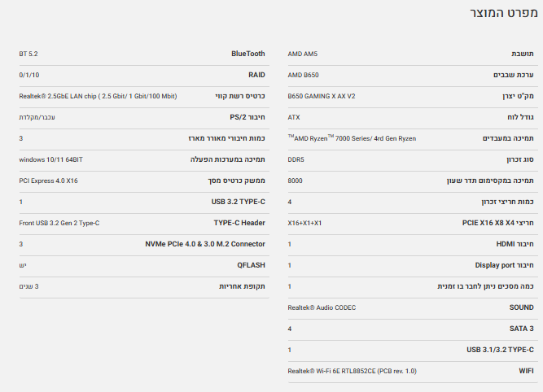Click the מפרט המוצר section heading
The image size is (543, 392).
tap(503, 14)
